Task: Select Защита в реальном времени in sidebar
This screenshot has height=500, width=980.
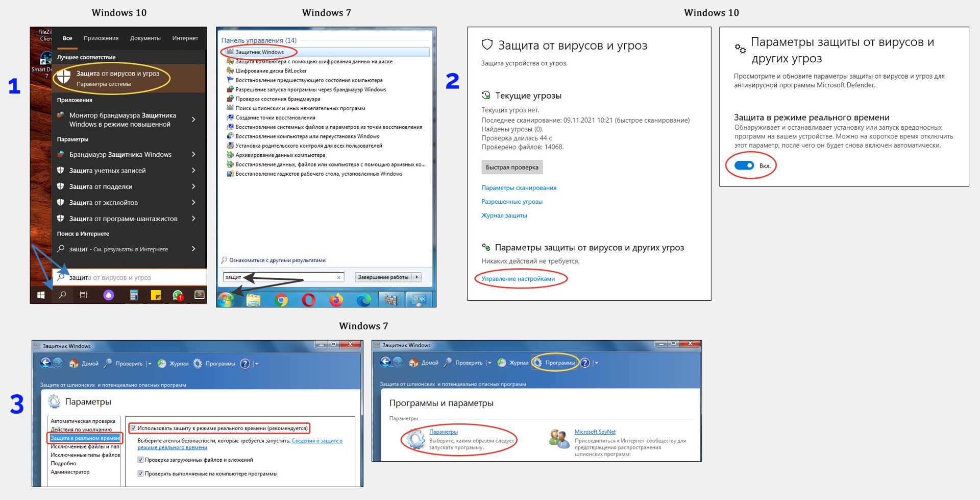Action: coord(85,438)
